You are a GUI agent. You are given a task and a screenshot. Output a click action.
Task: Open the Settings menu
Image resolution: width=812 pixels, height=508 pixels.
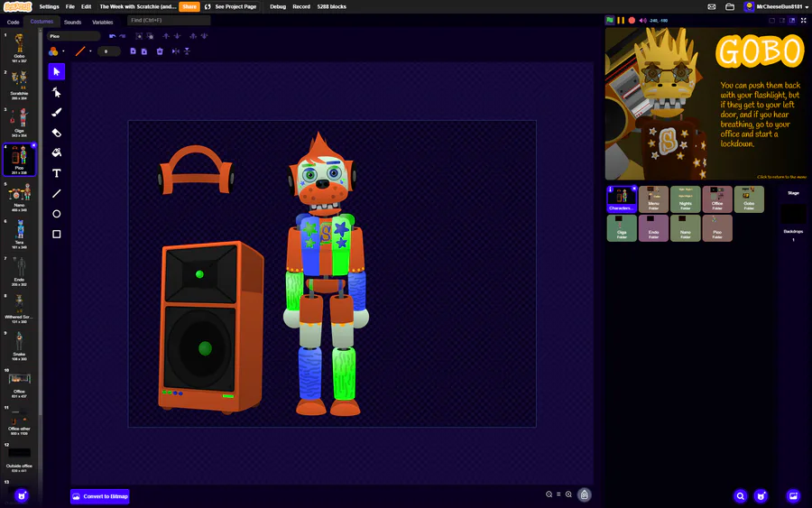(50, 6)
